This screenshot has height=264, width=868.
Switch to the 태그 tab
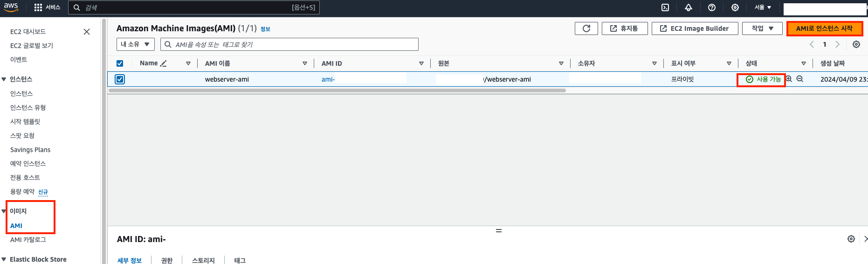point(240,260)
